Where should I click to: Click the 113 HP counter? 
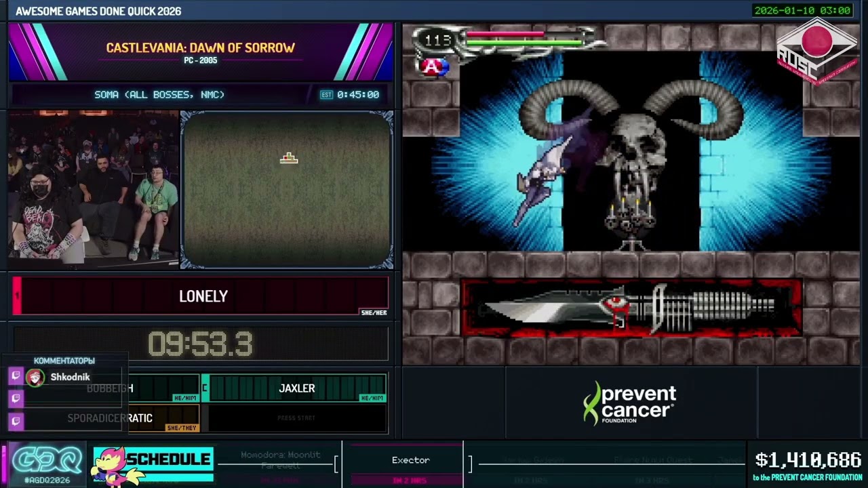click(x=437, y=40)
